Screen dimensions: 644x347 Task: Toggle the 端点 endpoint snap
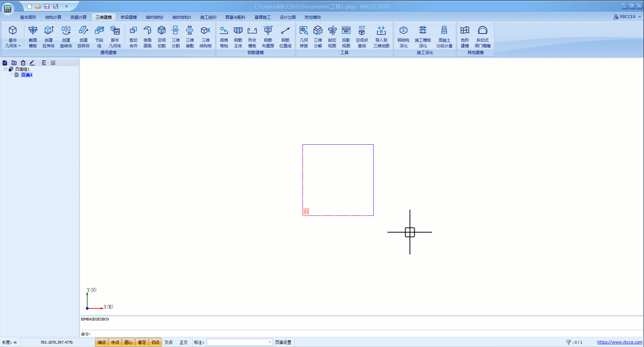pyautogui.click(x=102, y=342)
